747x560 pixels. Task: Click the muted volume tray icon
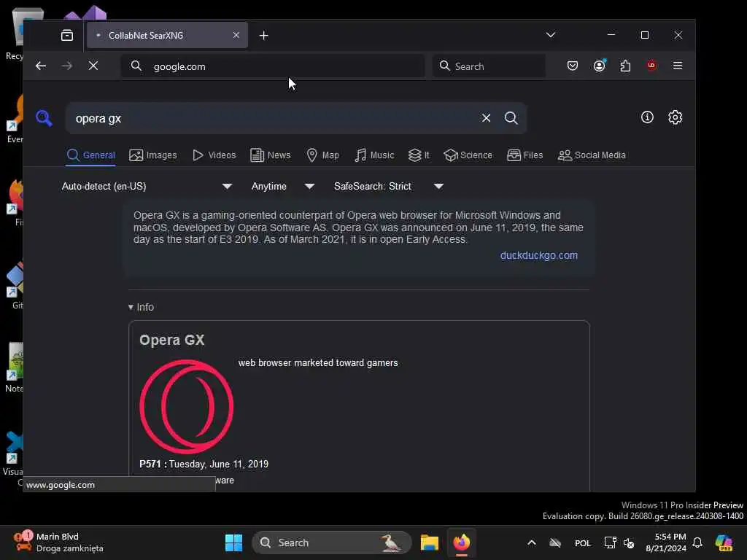point(629,542)
